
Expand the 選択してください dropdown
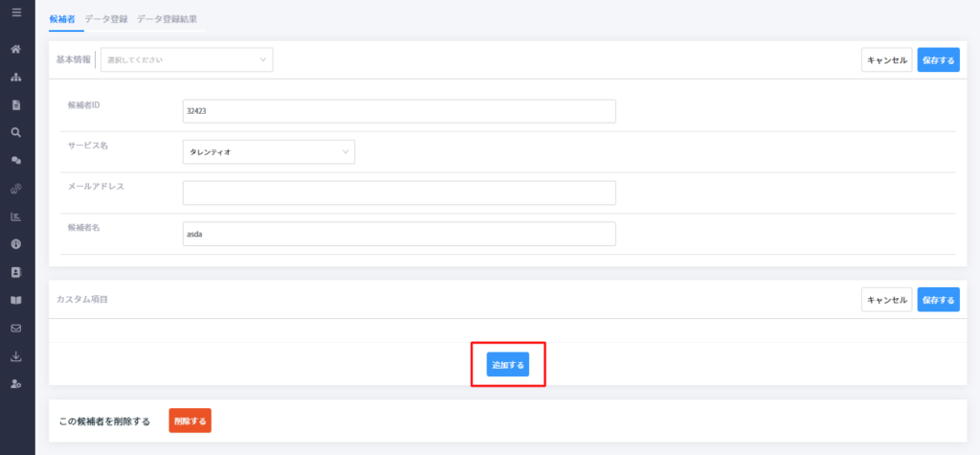pyautogui.click(x=187, y=60)
